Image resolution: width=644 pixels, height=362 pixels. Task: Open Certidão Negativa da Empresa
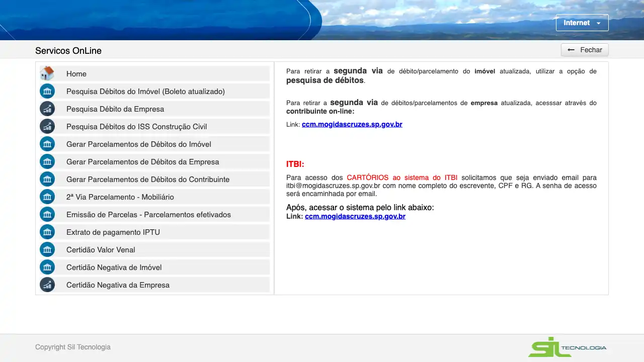pyautogui.click(x=154, y=285)
